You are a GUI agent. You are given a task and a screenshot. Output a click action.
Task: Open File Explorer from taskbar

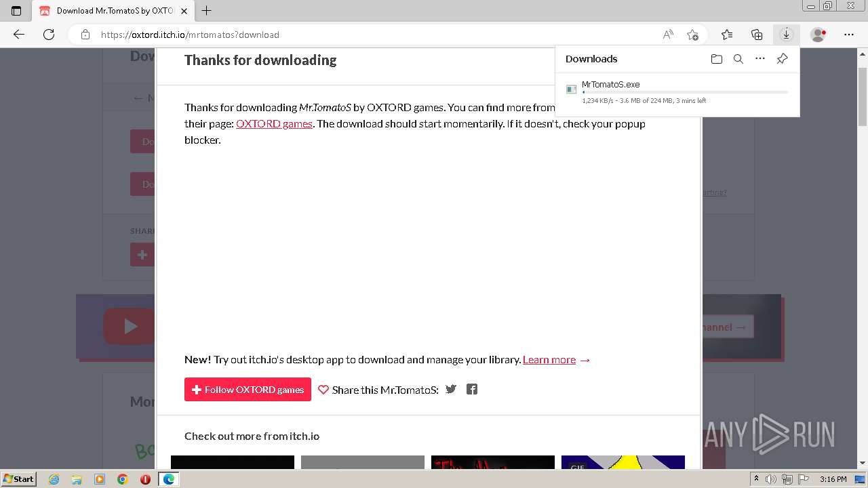[77, 479]
